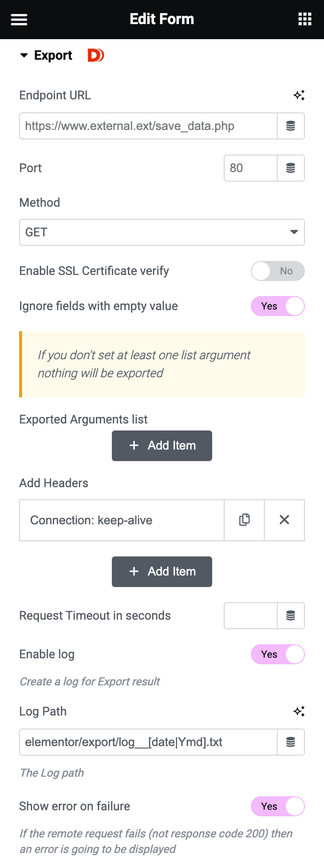Screen dimensions: 324x868
Task: Remove the Connection keep-alive header
Action: point(284,520)
